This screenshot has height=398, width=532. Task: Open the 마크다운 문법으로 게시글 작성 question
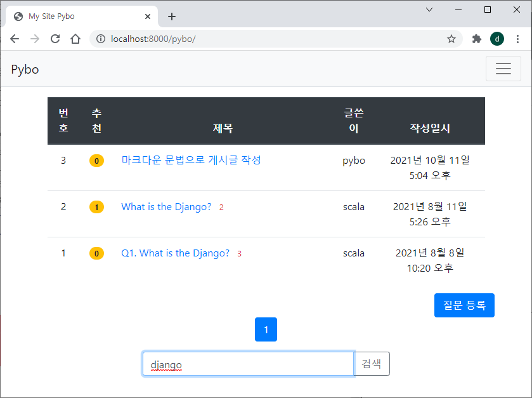point(191,160)
